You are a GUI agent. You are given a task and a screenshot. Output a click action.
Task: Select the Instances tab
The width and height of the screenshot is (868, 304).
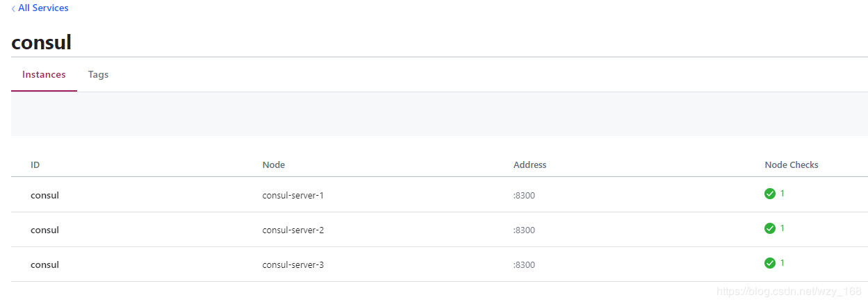pyautogui.click(x=44, y=74)
